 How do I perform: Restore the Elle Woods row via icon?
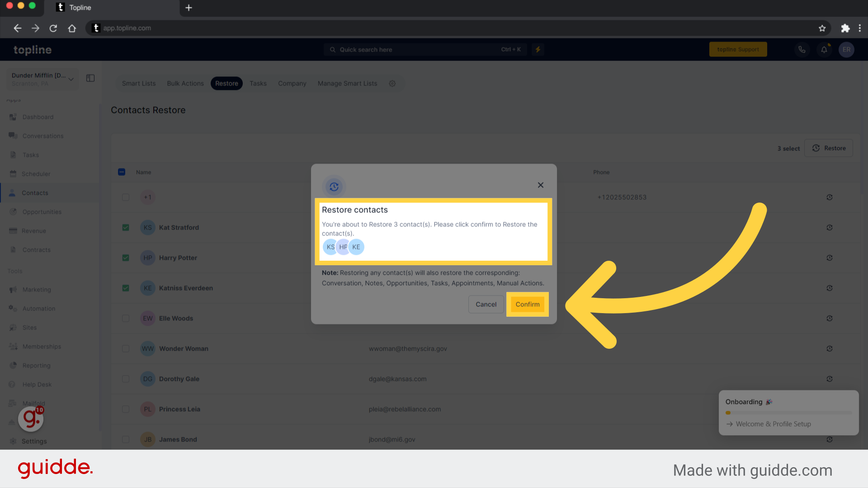coord(830,319)
